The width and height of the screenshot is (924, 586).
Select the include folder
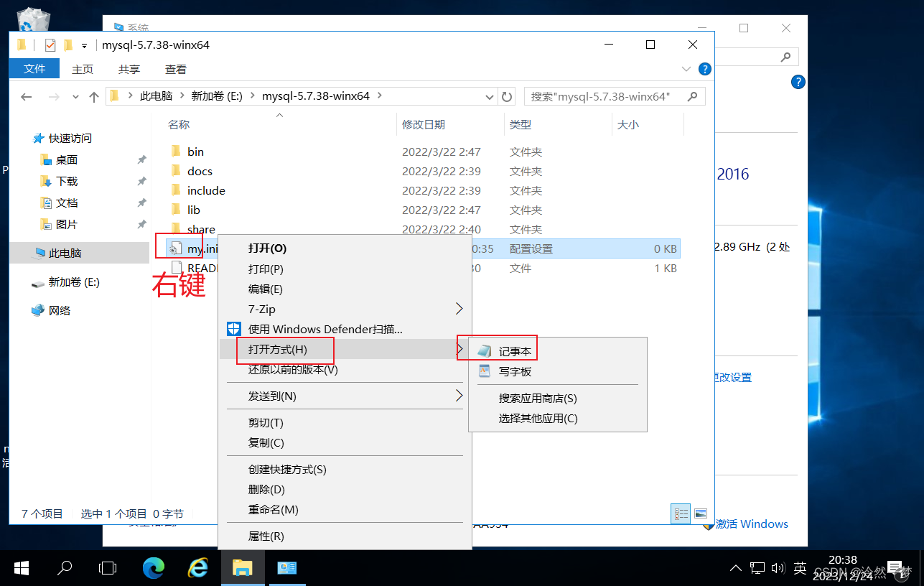[206, 190]
